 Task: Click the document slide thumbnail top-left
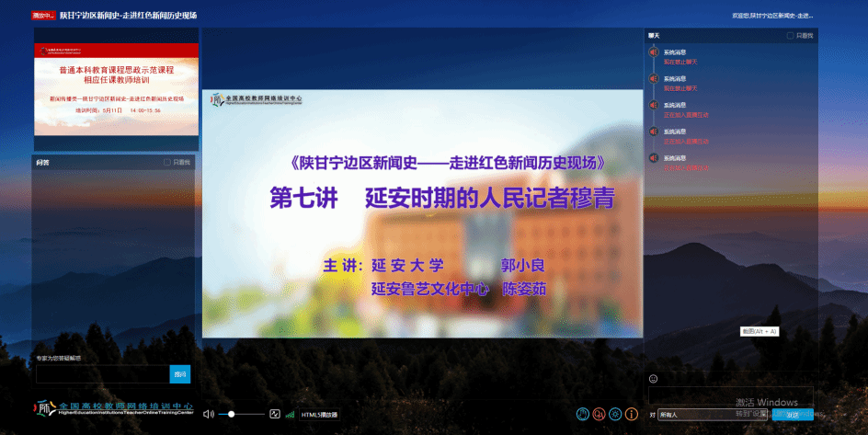[116, 89]
